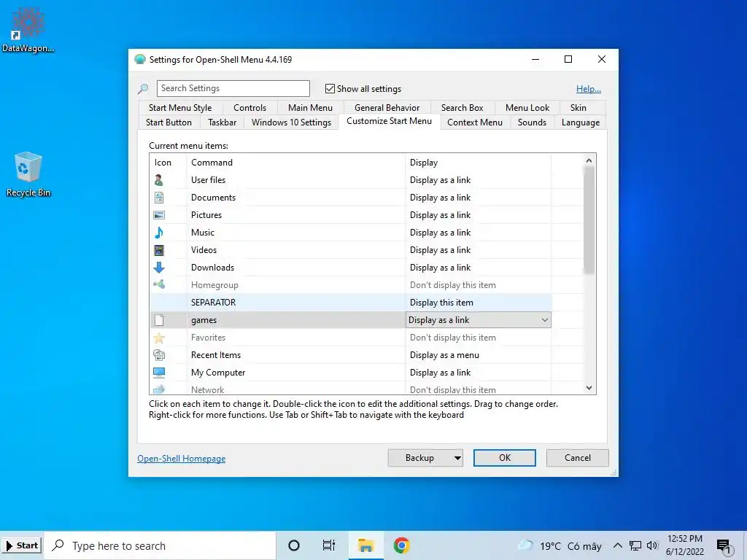The width and height of the screenshot is (747, 560).
Task: Open the Backup dropdown button
Action: 425,458
